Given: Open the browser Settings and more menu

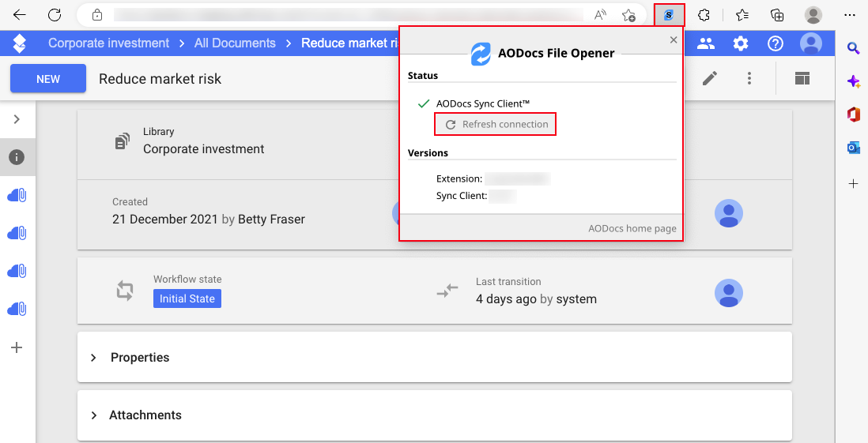Looking at the screenshot, I should pyautogui.click(x=851, y=15).
